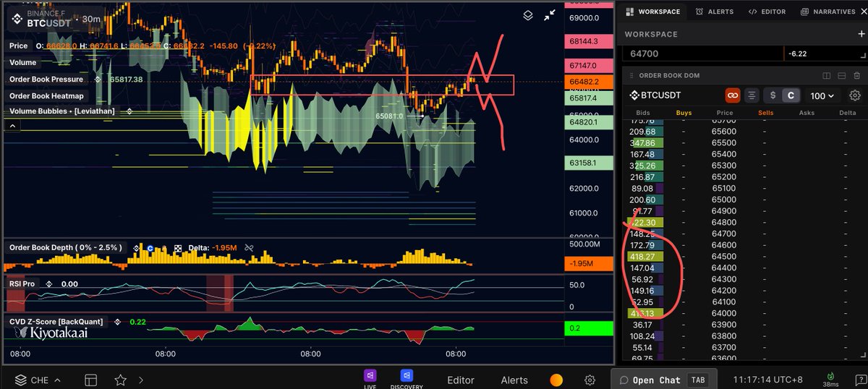Click the blue C icon in Order Book Depth

[150, 248]
